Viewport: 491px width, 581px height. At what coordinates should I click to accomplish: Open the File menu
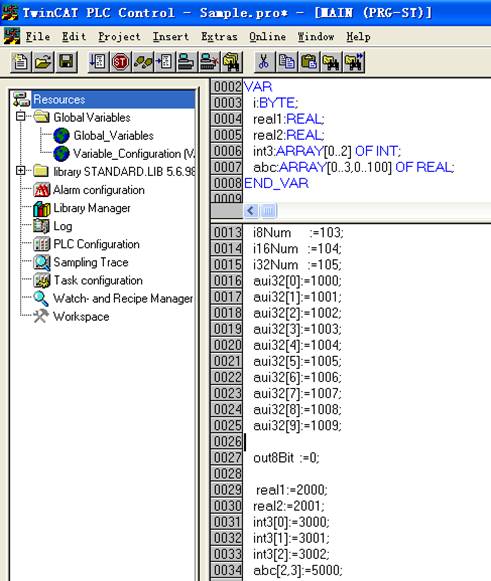click(38, 37)
